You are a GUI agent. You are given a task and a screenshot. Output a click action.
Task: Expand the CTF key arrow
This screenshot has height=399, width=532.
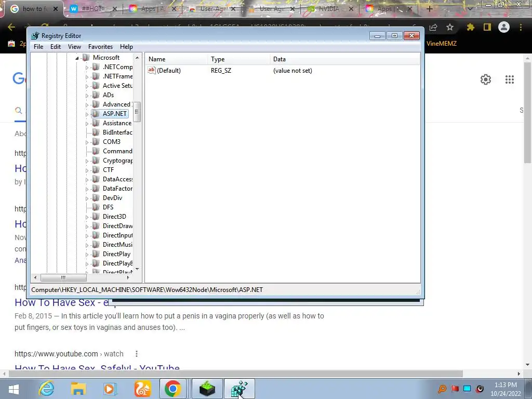[87, 170]
